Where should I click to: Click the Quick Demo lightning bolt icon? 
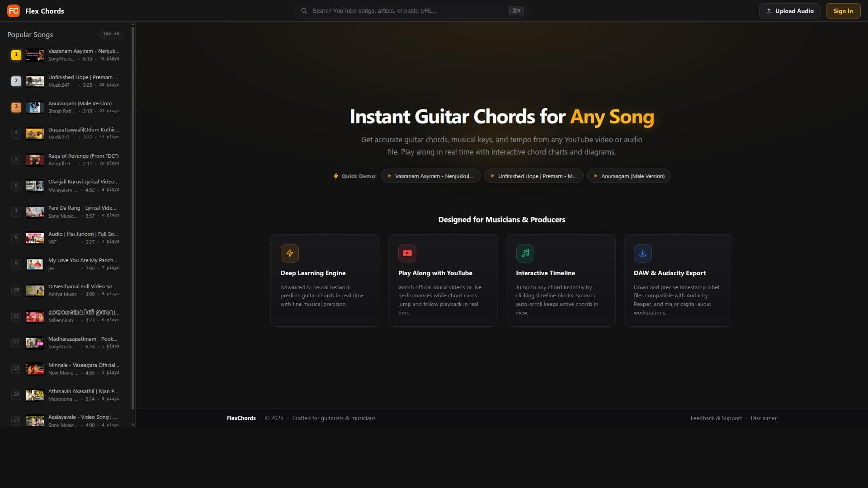coord(336,176)
